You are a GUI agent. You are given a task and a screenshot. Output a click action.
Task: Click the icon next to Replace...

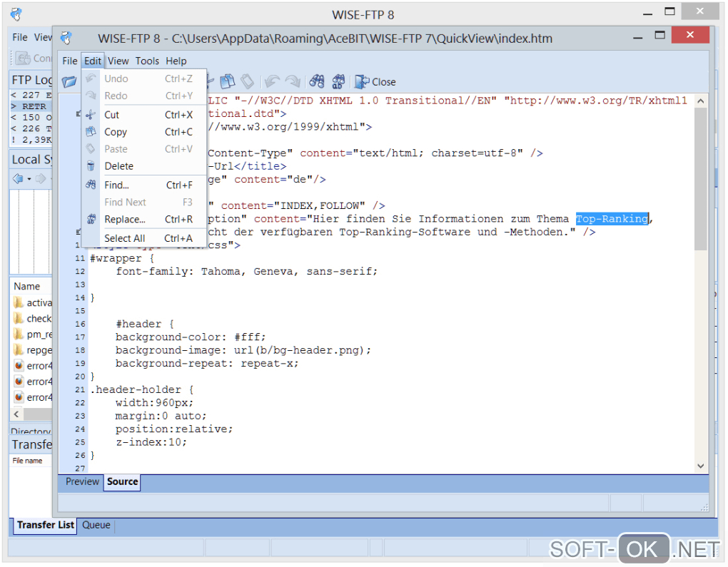[x=91, y=219]
